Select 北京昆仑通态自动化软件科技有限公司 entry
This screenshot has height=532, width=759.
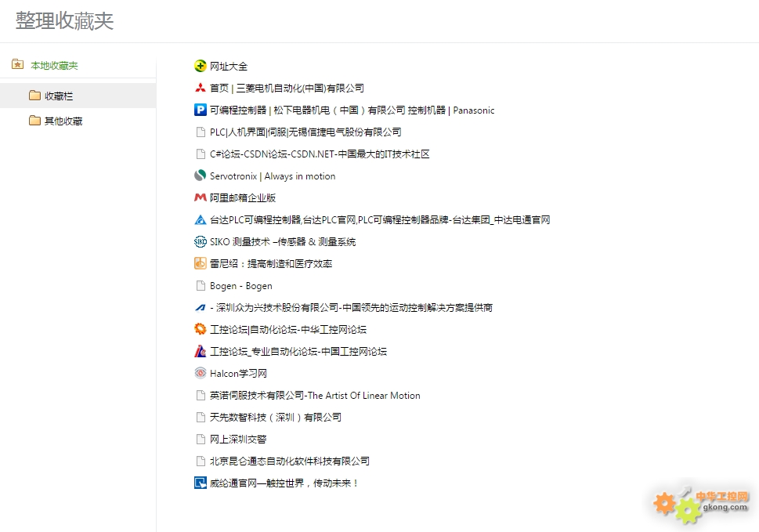coord(290,461)
